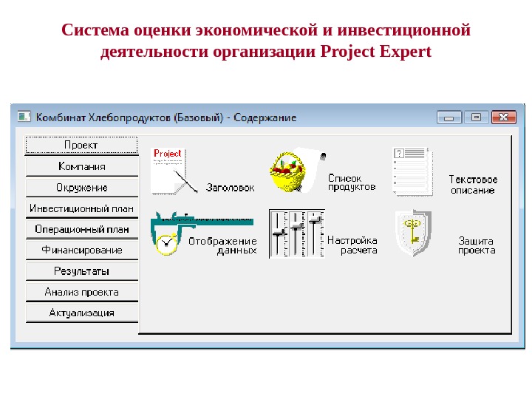The height and width of the screenshot is (399, 532).
Task: Click the Заголовок label
Action: (x=231, y=188)
